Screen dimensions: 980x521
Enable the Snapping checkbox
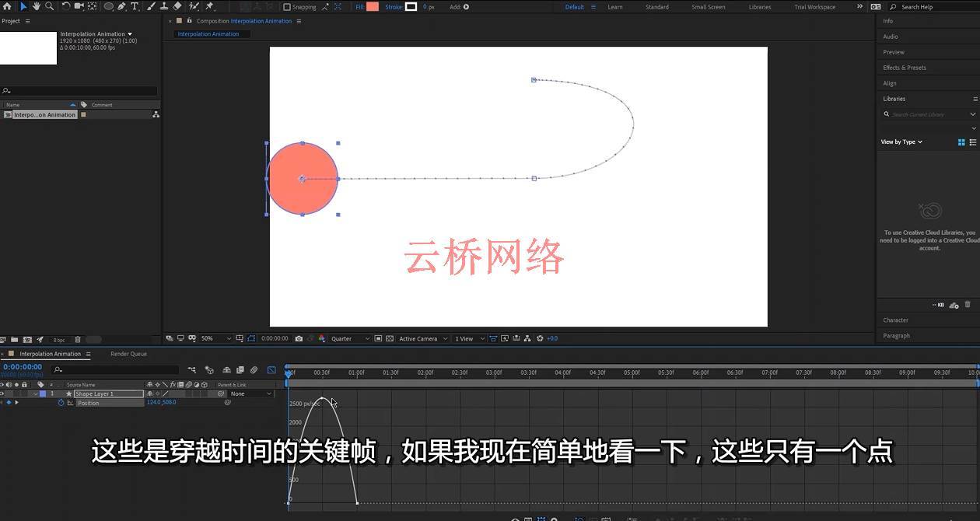287,7
